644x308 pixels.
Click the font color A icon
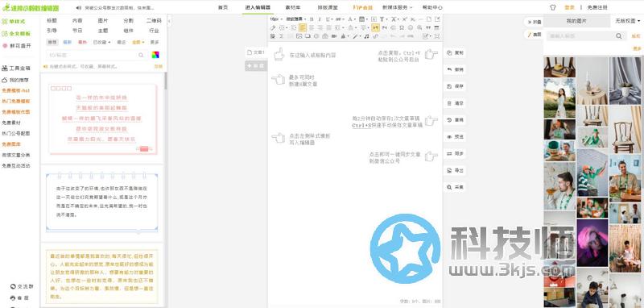350,19
